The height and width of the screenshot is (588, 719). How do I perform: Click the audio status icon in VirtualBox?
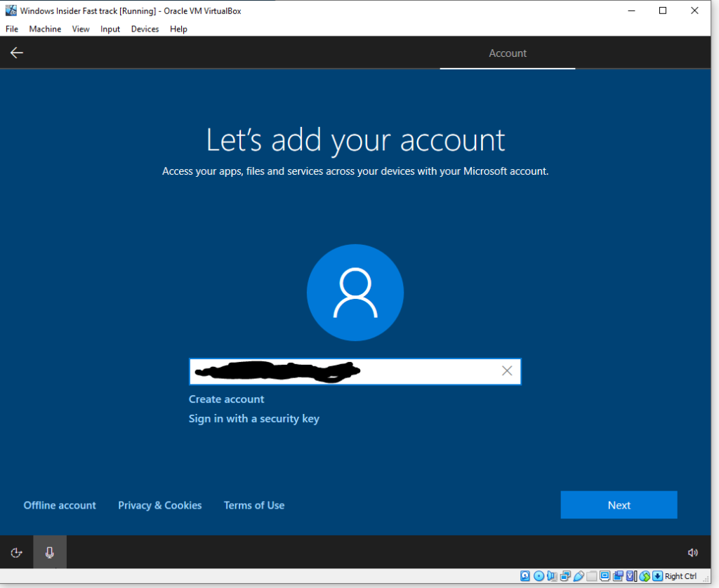(552, 575)
